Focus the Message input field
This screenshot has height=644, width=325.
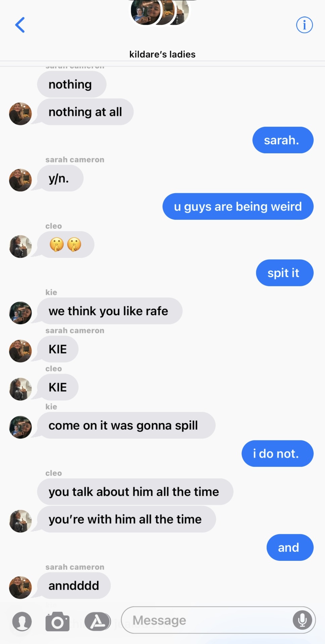pos(218,620)
